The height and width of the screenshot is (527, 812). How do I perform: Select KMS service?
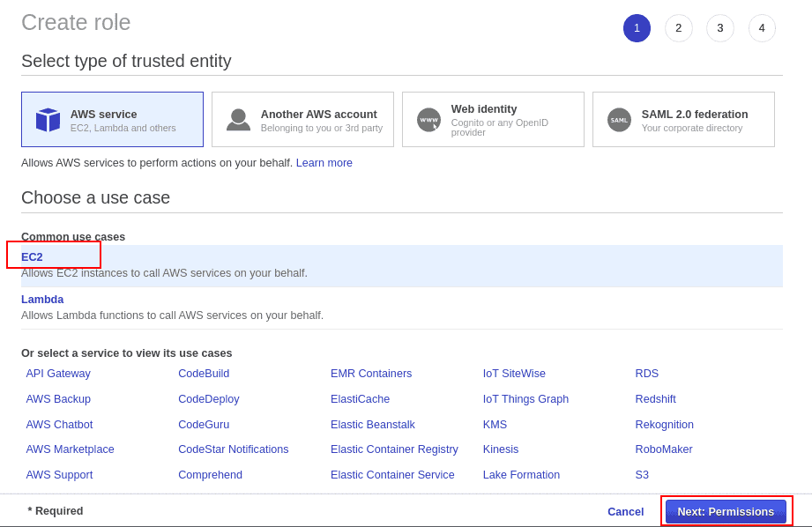tap(495, 424)
